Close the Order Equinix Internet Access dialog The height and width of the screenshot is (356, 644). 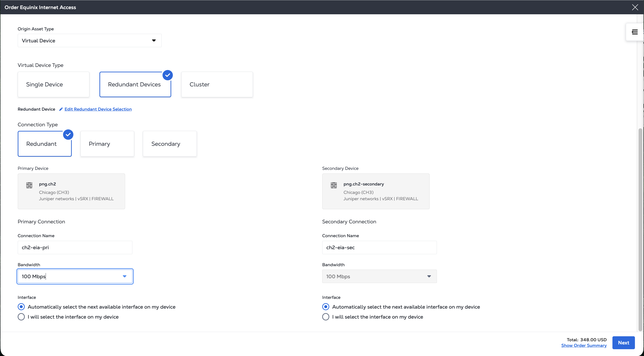(x=635, y=7)
